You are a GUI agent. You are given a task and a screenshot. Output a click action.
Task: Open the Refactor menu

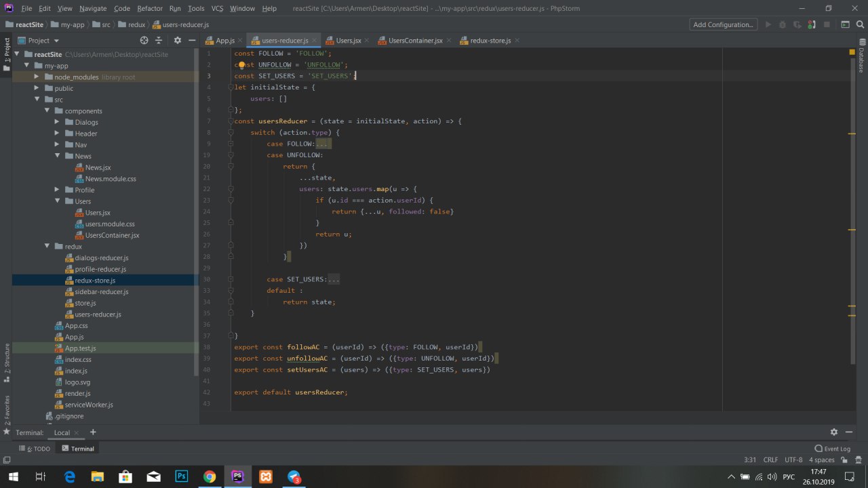(x=149, y=8)
